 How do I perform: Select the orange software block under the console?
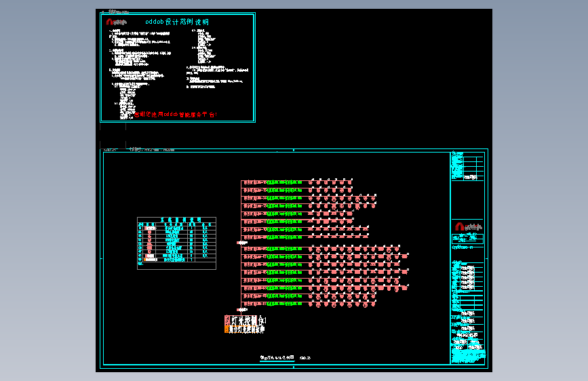(x=245, y=329)
